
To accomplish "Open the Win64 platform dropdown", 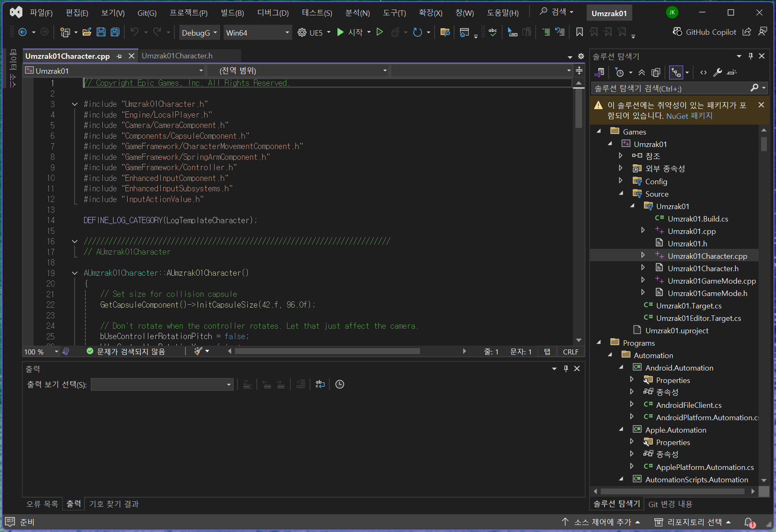I will click(x=257, y=32).
